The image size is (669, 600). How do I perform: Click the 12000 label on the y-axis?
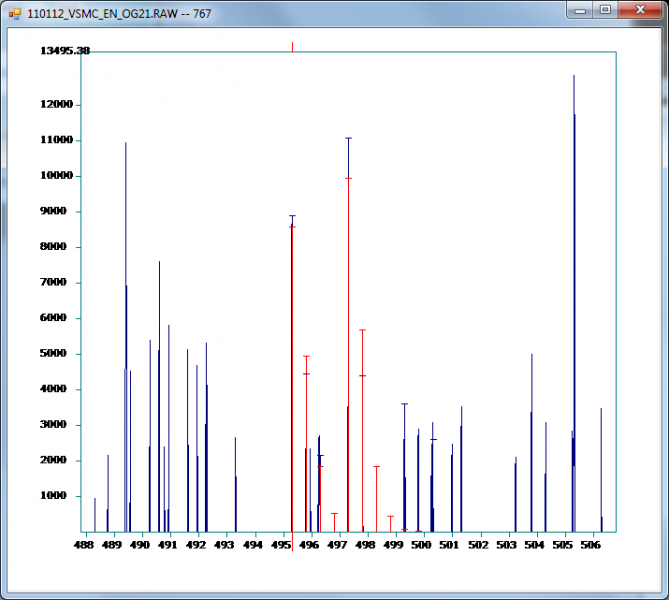pyautogui.click(x=59, y=105)
